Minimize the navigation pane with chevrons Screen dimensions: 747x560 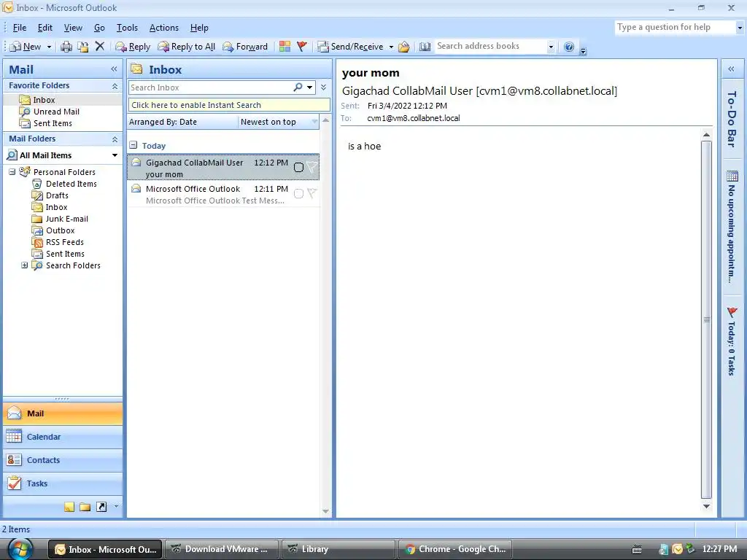(x=114, y=69)
